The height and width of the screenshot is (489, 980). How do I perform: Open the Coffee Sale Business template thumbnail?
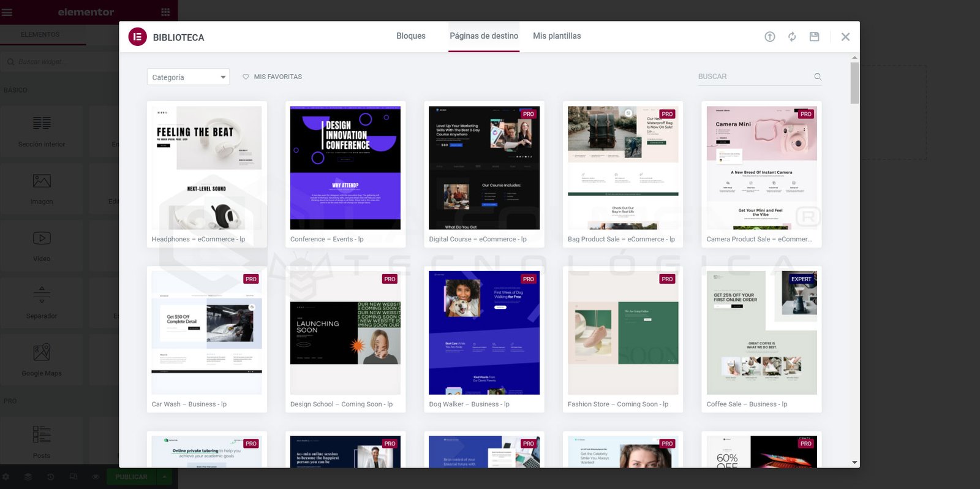[761, 333]
